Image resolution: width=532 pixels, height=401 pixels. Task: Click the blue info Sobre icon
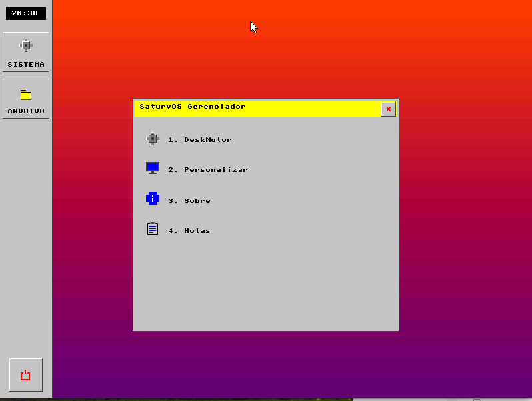(153, 199)
